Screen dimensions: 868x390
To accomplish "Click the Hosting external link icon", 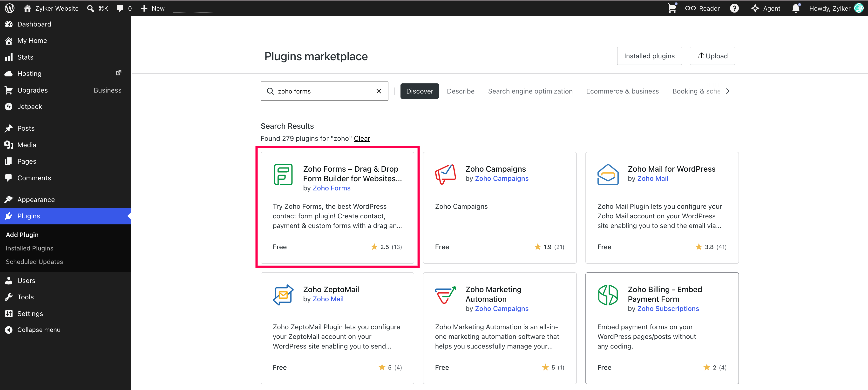I will pyautogui.click(x=118, y=73).
